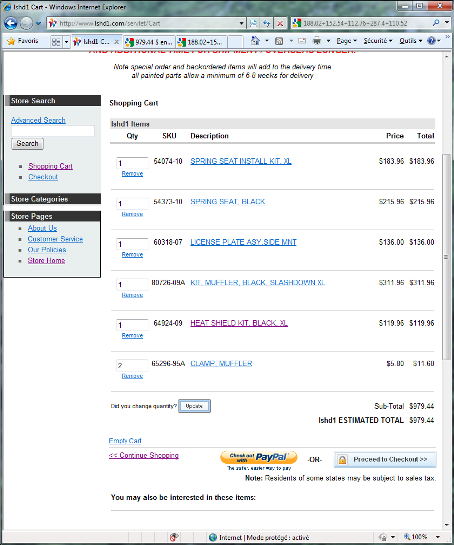Image resolution: width=454 pixels, height=545 pixels.
Task: Click Remove under SPRING SEAT INSTALL KIT
Action: [132, 173]
